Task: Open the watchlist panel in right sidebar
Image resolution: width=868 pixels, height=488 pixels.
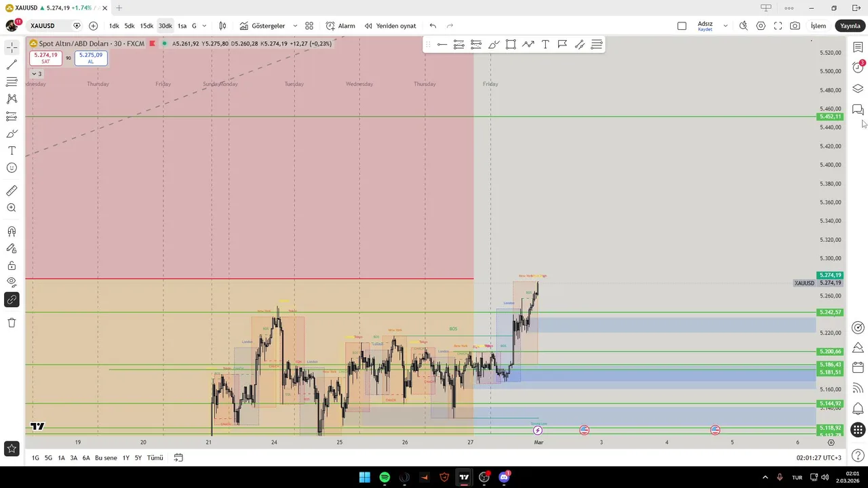Action: tap(858, 47)
